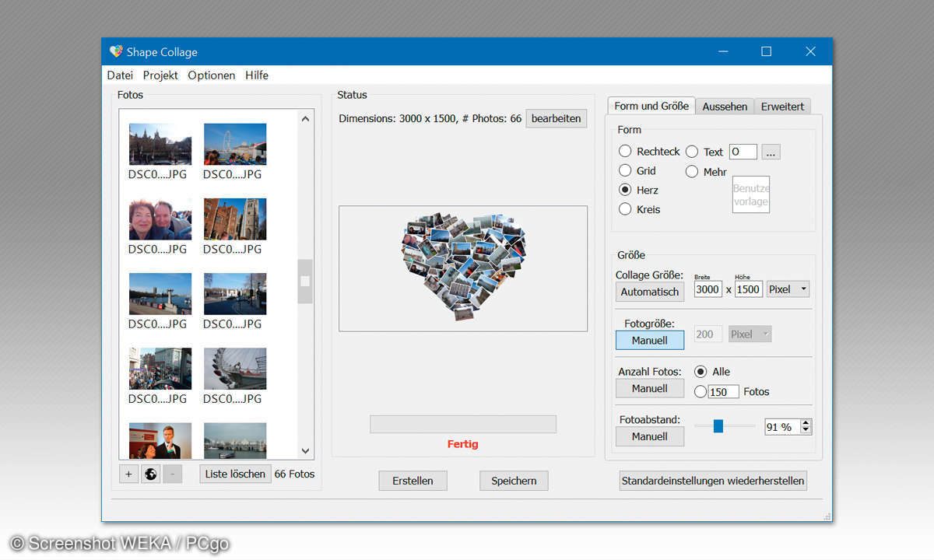934x560 pixels.
Task: Click the Liste löschen button
Action: [x=235, y=474]
